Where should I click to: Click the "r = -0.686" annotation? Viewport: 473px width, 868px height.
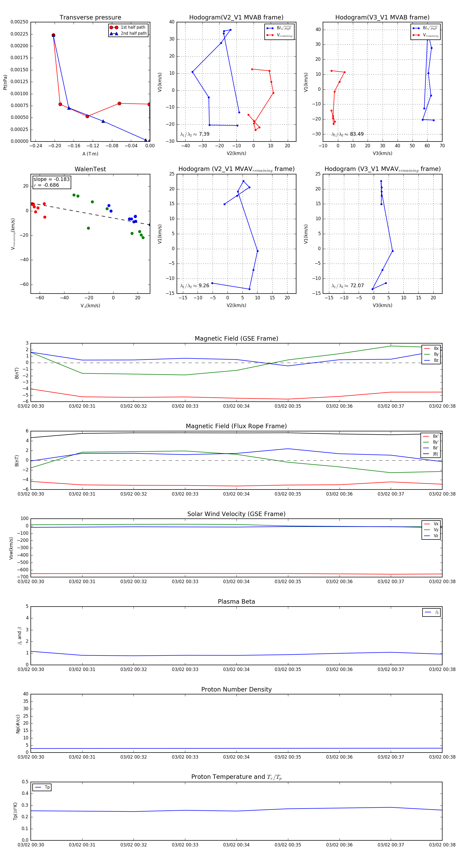click(x=47, y=185)
